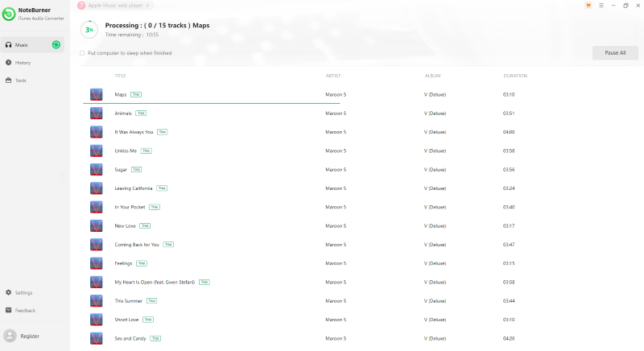Viewport: 644px width, 351px height.
Task: Click the Maroon 5 artist in Sugar row
Action: pos(336,170)
